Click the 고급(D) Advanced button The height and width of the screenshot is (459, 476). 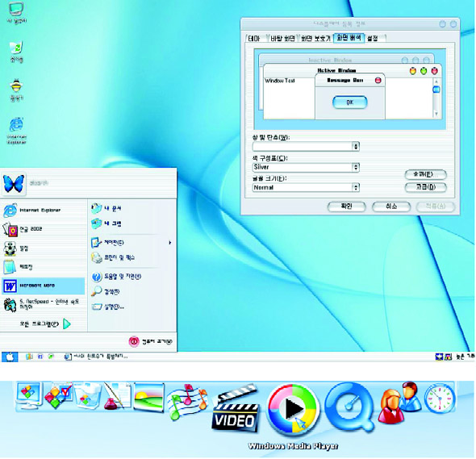(426, 187)
